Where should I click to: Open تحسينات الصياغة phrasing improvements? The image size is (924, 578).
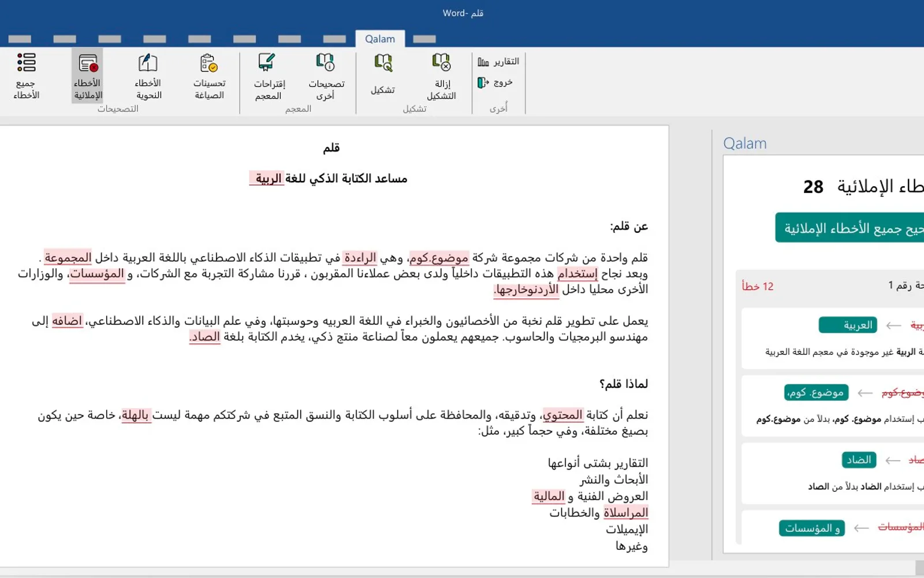(209, 76)
